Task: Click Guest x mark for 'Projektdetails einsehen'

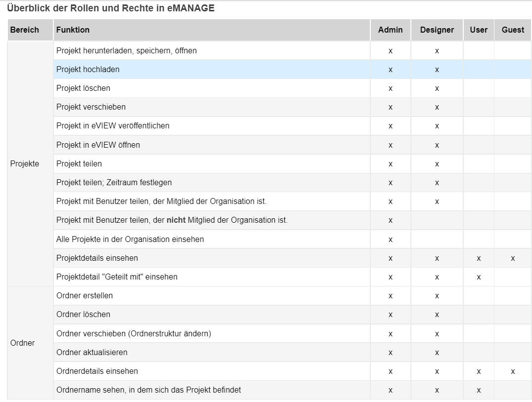Action: [513, 259]
